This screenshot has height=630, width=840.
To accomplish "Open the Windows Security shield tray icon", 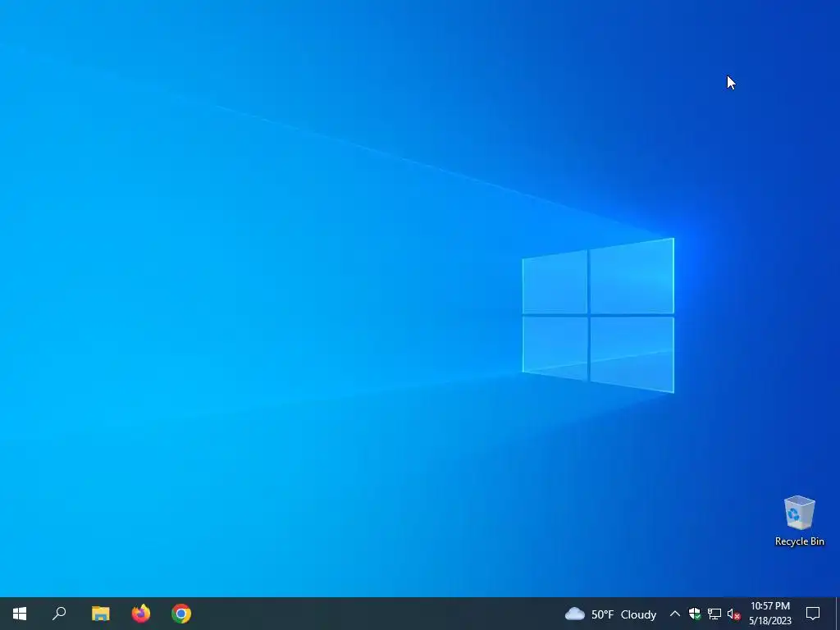I will [x=695, y=614].
